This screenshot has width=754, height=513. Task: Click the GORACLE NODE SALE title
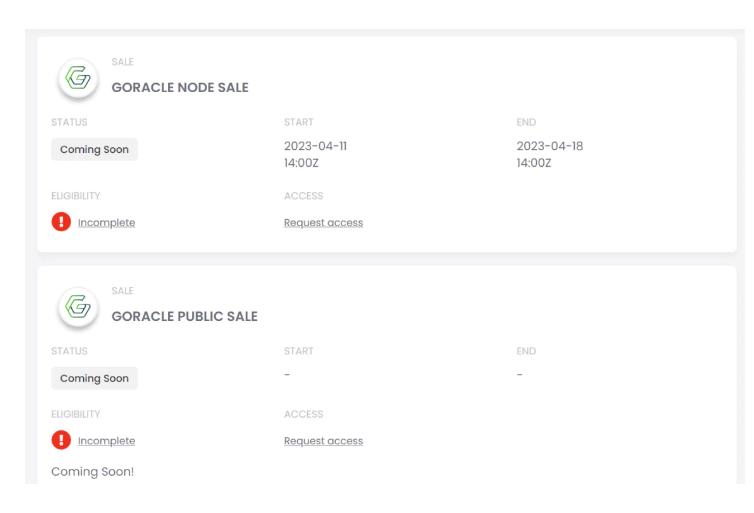180,88
